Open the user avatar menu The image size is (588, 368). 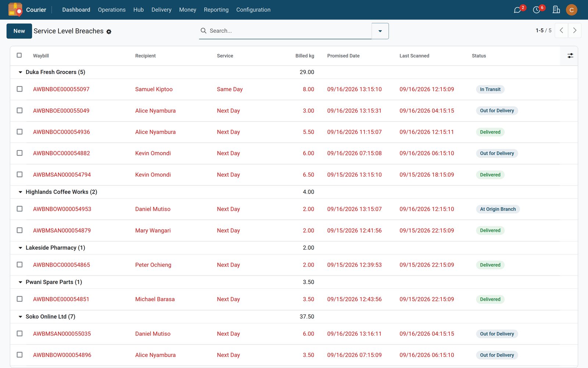[571, 10]
